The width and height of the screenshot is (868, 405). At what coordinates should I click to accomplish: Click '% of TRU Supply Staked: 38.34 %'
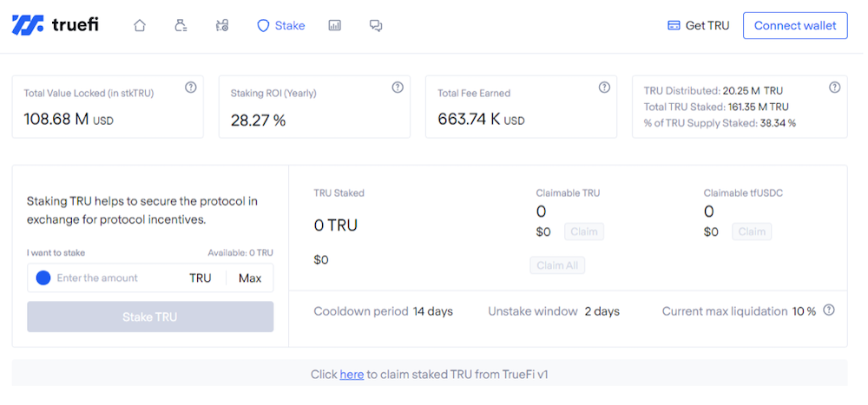[720, 123]
